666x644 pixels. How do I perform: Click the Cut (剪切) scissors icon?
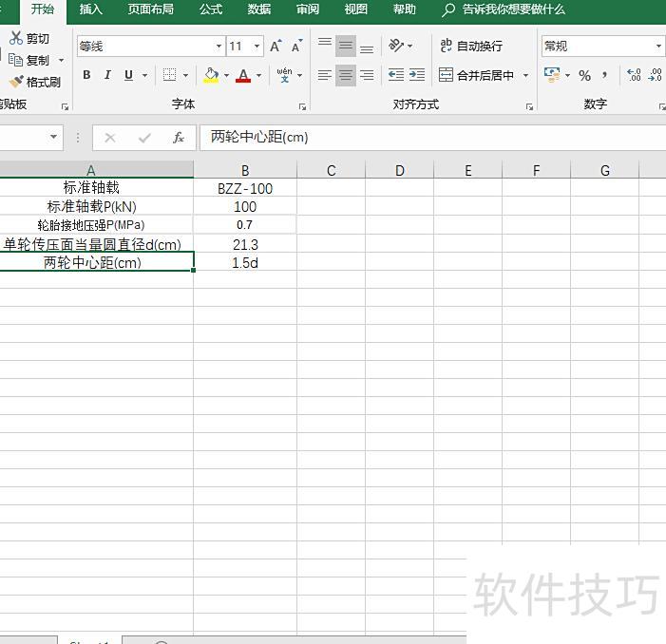tap(16, 38)
